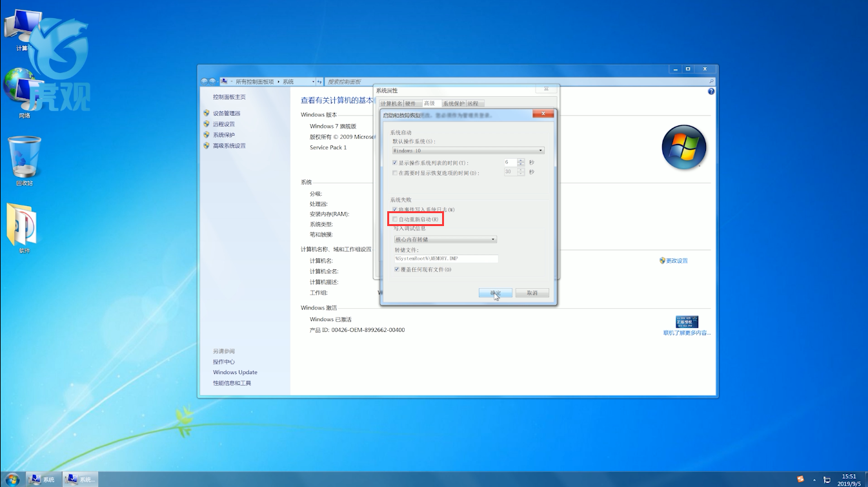Enable 自动重新启动 checkbox
Screen dimensions: 868x487
pyautogui.click(x=396, y=220)
